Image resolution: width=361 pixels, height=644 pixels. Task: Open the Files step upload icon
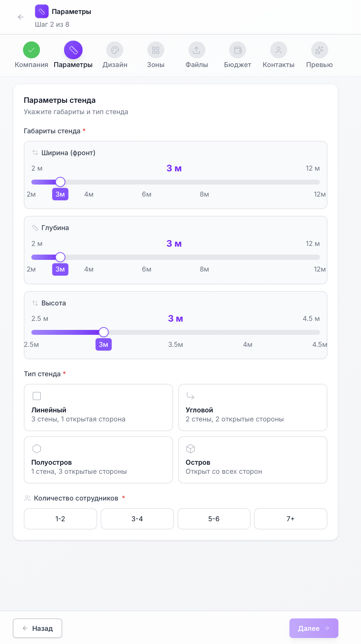197,50
